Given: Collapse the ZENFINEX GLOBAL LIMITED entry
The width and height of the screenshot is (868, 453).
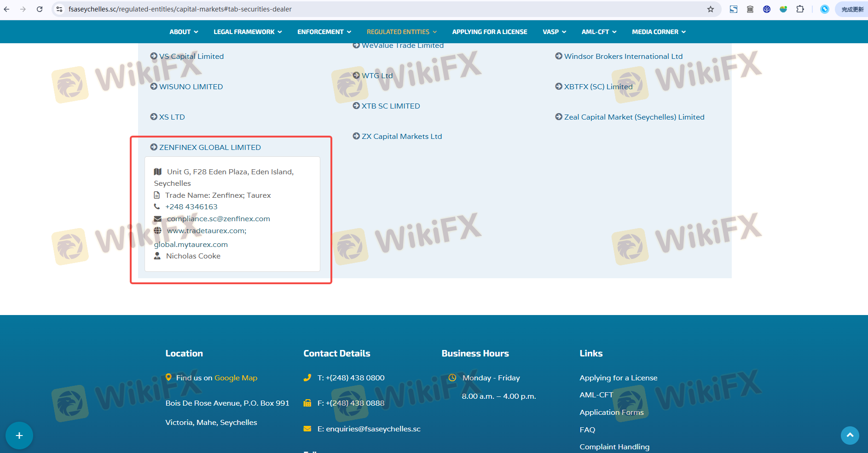Looking at the screenshot, I should coord(210,147).
